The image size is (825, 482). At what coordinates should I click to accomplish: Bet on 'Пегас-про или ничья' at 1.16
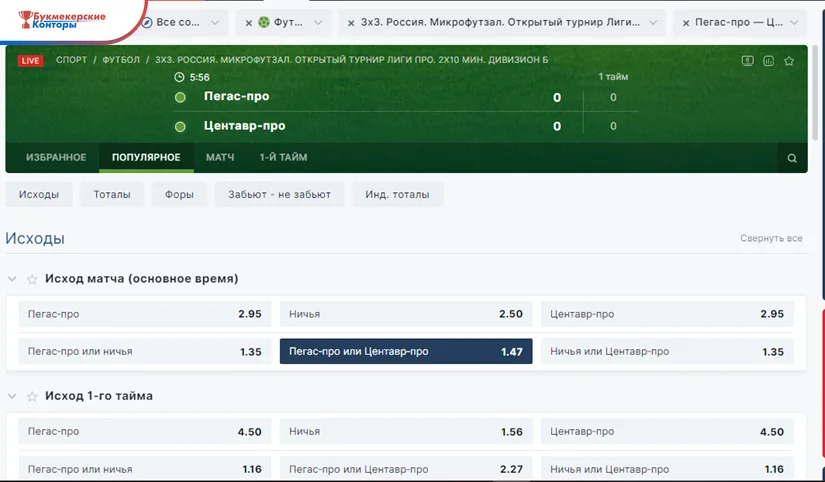click(145, 469)
